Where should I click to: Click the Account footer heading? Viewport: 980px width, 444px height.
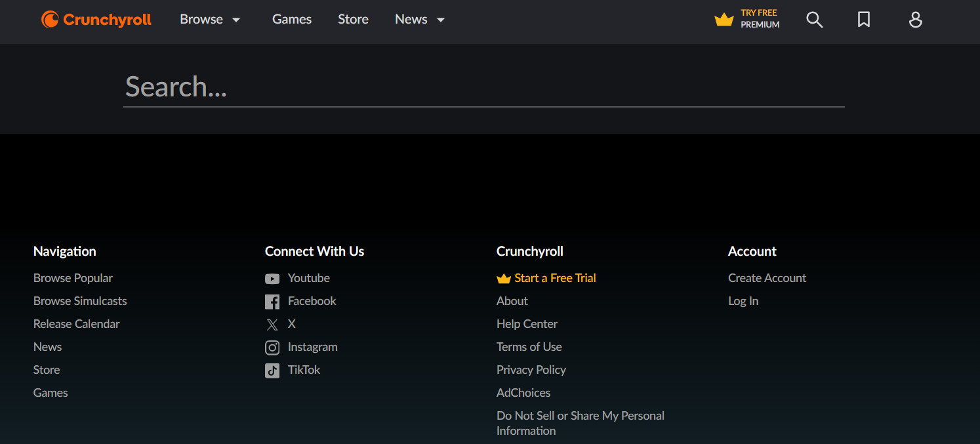752,251
